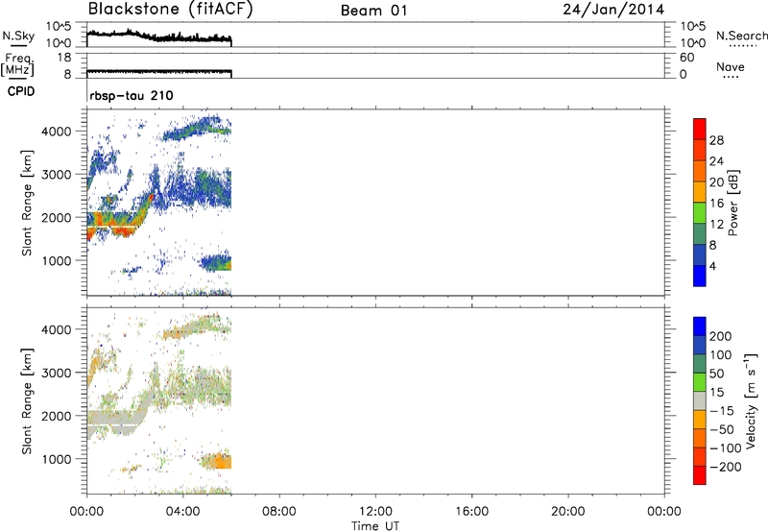Click the 'Velocity [m s⁻¹]' color bar label
Screen dimensions: 768x532
[751, 400]
